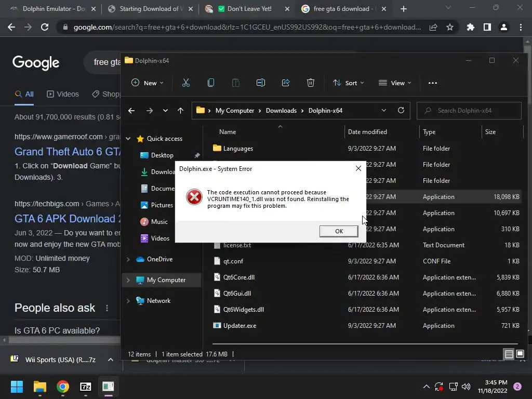Click the Share icon in Explorer toolbar
This screenshot has height=399, width=532.
pos(286,83)
